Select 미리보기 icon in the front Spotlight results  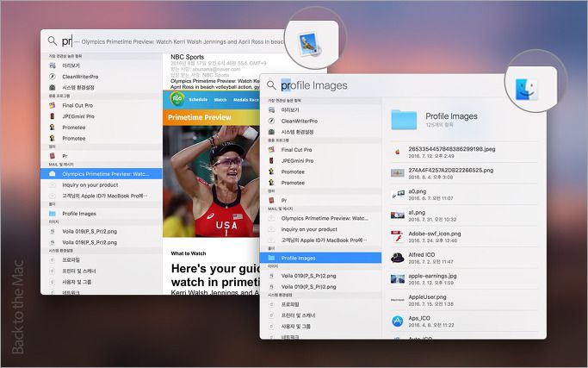click(x=271, y=109)
